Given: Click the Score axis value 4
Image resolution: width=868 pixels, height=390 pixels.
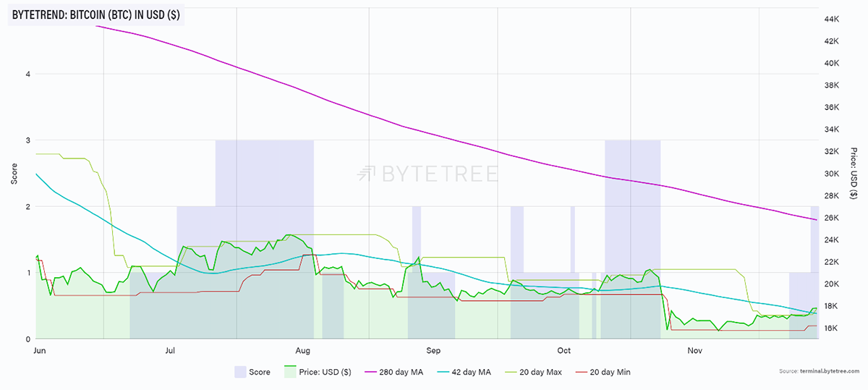Looking at the screenshot, I should pyautogui.click(x=27, y=74).
